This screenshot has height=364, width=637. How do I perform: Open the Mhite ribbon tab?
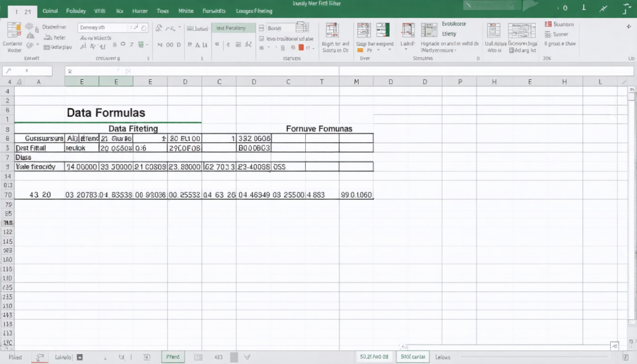(x=186, y=11)
